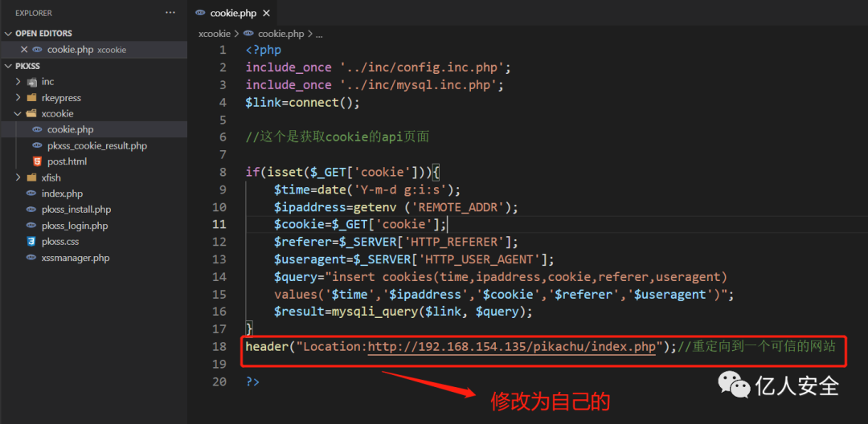
Task: Click the PHP icon beside pkxss_install.php
Action: click(31, 210)
